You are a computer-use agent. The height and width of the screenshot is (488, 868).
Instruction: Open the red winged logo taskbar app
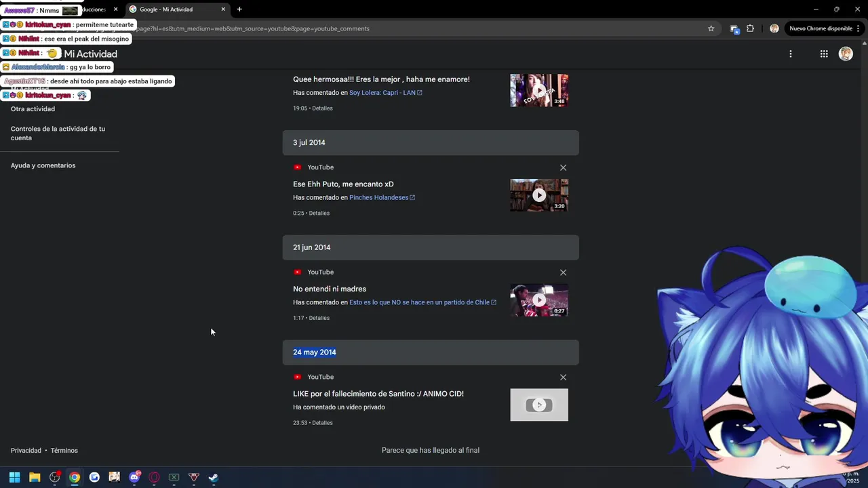193,477
